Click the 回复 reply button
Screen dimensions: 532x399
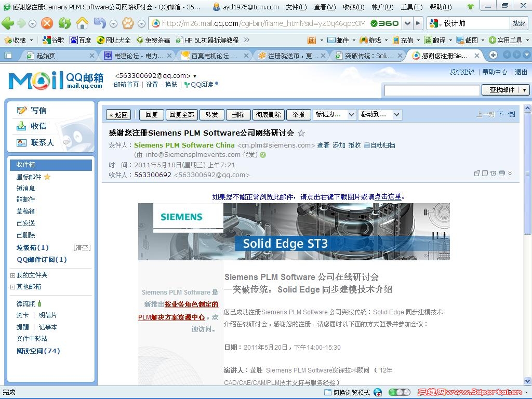click(x=152, y=115)
